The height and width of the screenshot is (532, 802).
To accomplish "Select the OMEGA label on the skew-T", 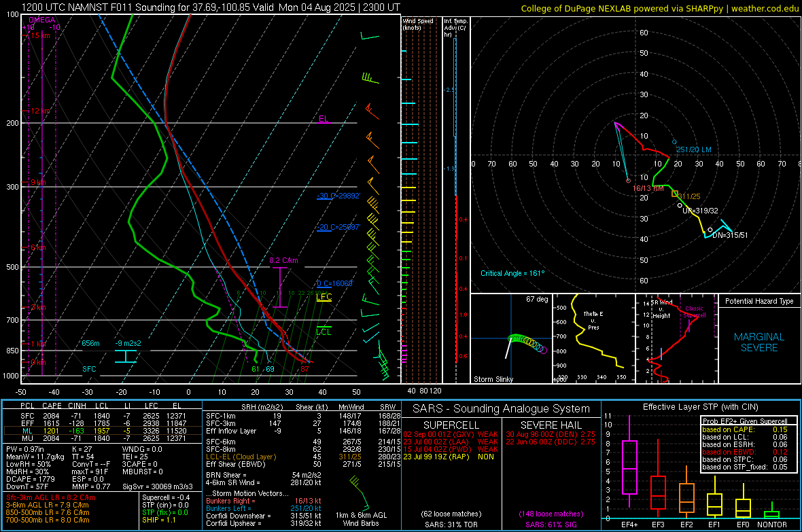I will 42,20.
